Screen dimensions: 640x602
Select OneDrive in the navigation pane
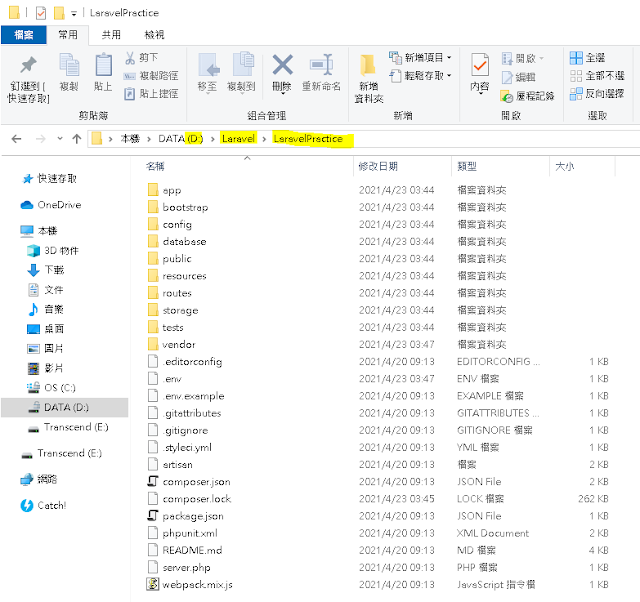(x=51, y=205)
